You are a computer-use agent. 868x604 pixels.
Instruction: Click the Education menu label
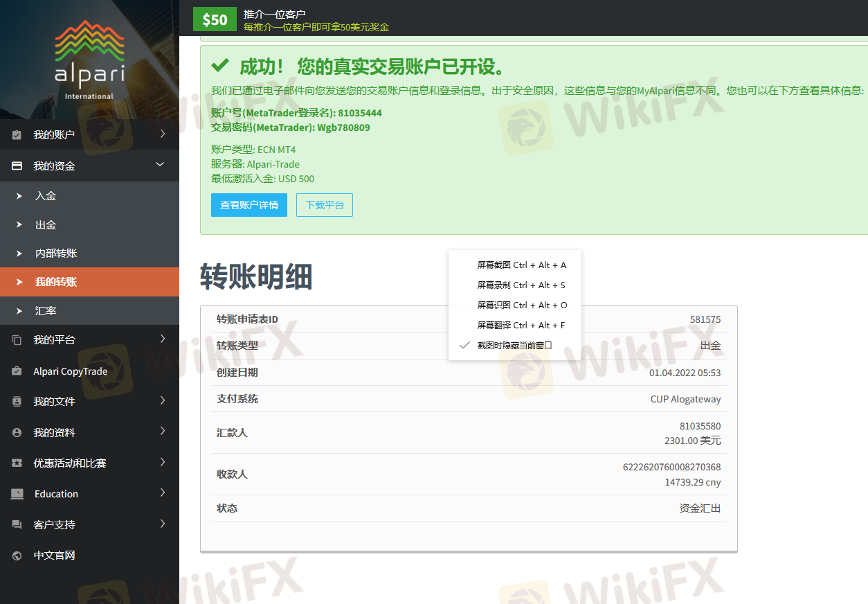56,494
